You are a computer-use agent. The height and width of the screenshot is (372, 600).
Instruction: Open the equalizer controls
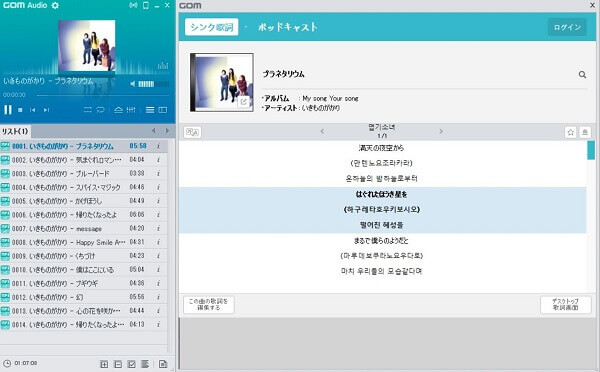(131, 110)
